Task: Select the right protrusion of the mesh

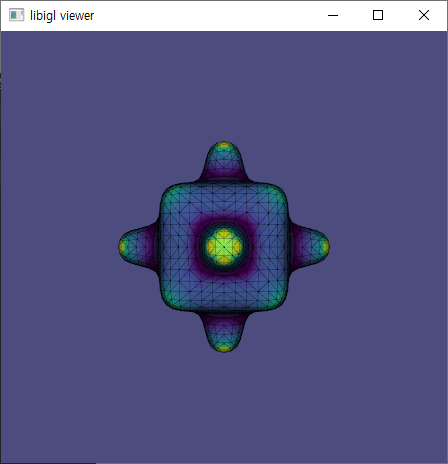Action: tap(309, 247)
